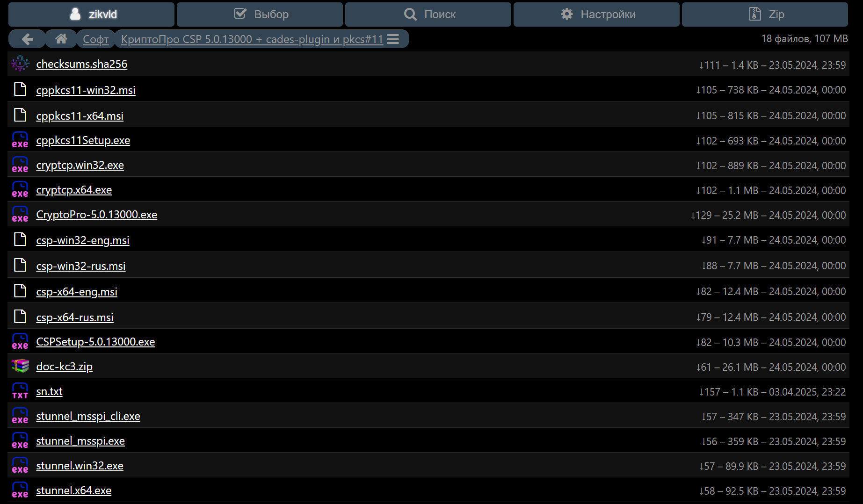Open the zikvld user menu
The image size is (863, 504).
[92, 14]
